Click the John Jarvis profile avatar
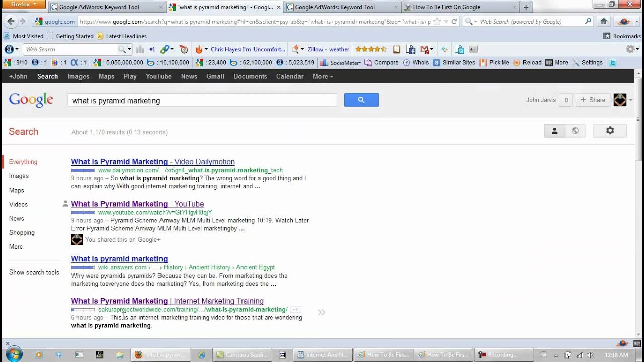The height and width of the screenshot is (362, 644). coord(620,100)
